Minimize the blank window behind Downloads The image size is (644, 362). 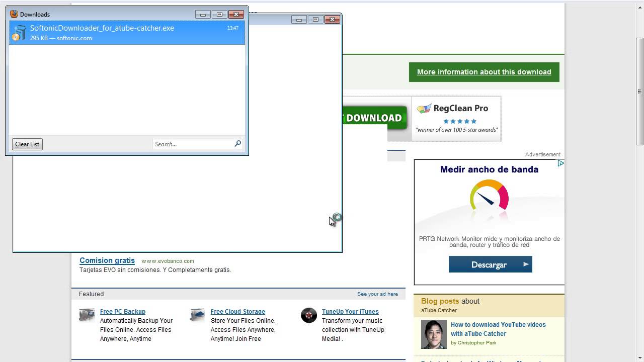[299, 20]
